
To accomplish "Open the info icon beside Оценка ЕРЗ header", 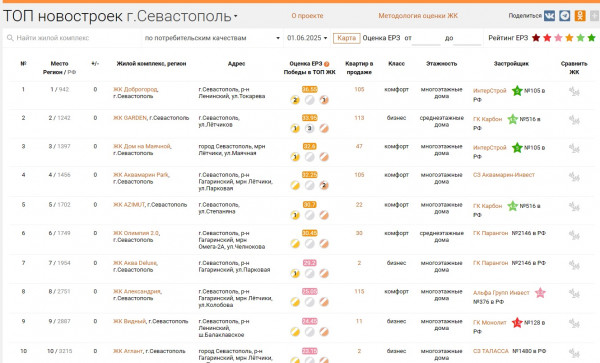I will [326, 64].
